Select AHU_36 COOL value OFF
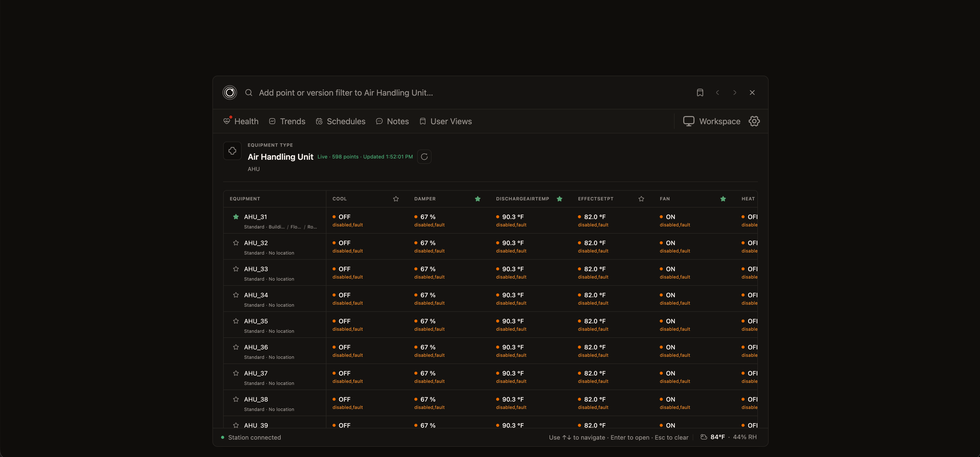The height and width of the screenshot is (457, 980). [344, 347]
